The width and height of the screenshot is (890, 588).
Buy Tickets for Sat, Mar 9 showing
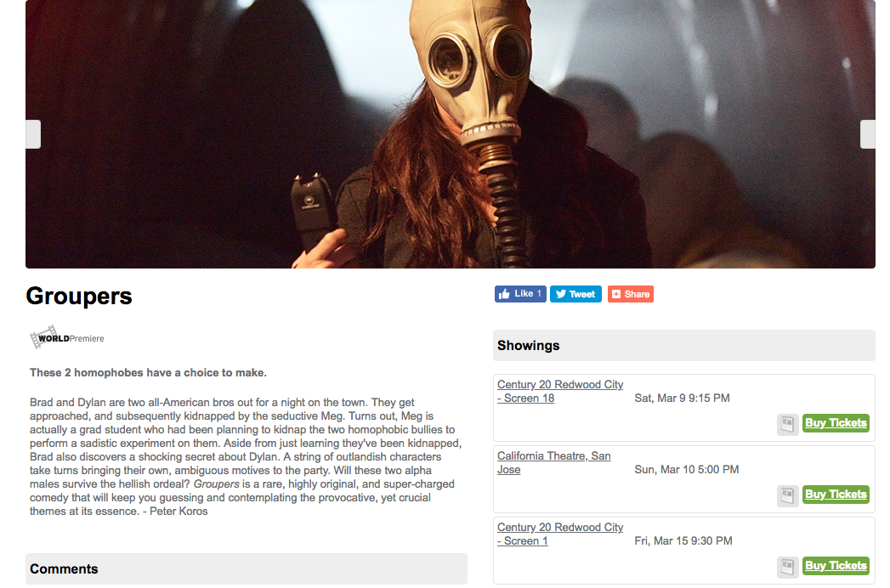point(836,423)
